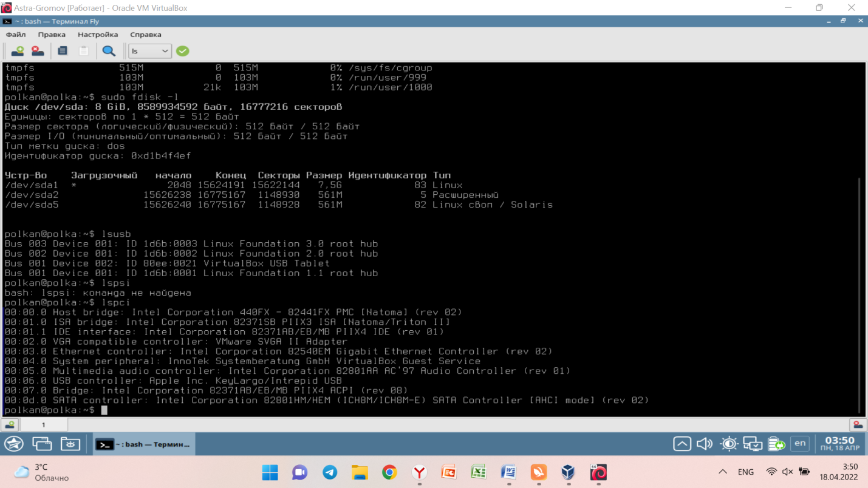Switch to VirtualBox cube taskbar icon
The image size is (868, 488).
coord(568,472)
